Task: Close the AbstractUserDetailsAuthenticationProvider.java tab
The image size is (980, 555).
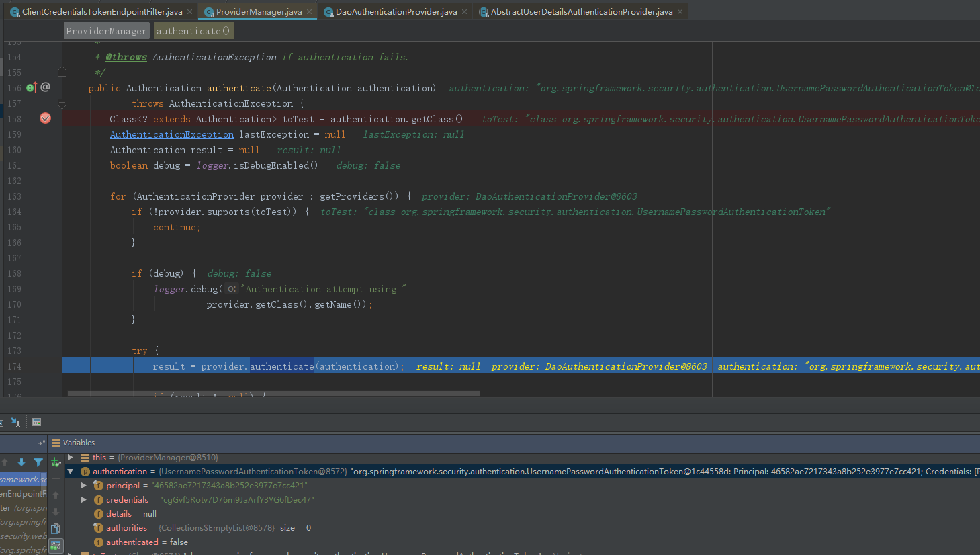Action: [680, 12]
